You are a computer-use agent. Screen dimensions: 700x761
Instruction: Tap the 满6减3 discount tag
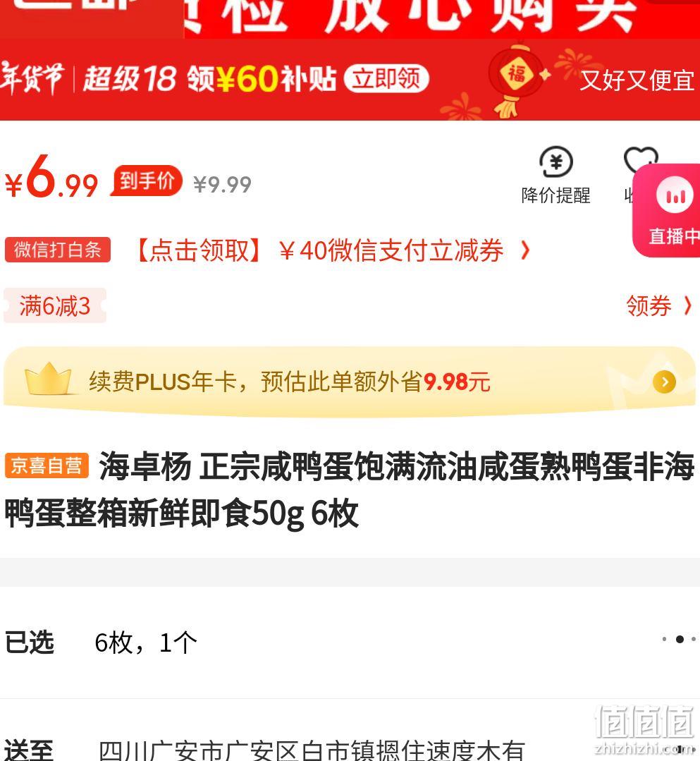pos(55,306)
